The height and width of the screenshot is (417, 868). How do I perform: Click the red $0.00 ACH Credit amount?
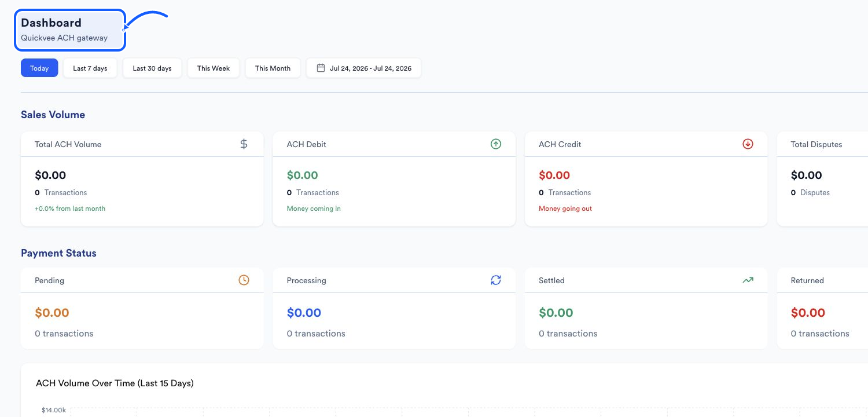click(x=554, y=175)
